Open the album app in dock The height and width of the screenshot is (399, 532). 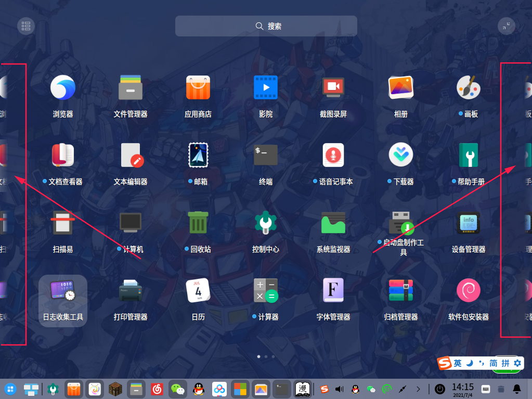pyautogui.click(x=261, y=389)
